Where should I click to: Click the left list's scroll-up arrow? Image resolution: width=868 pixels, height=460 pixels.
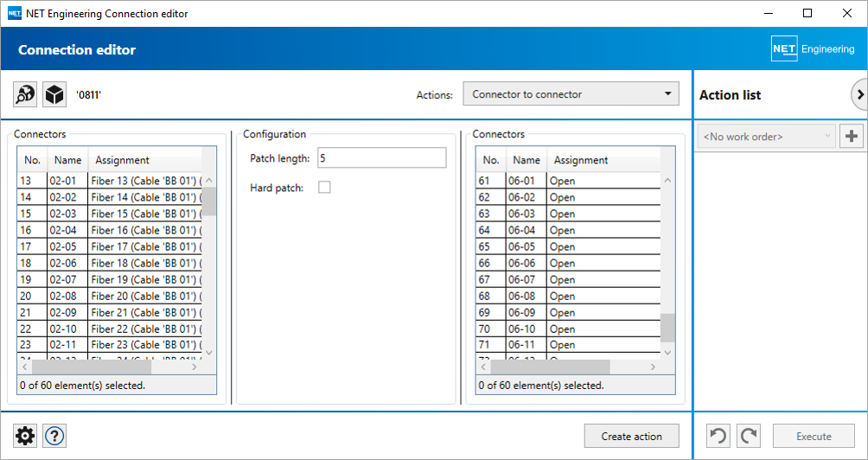208,180
